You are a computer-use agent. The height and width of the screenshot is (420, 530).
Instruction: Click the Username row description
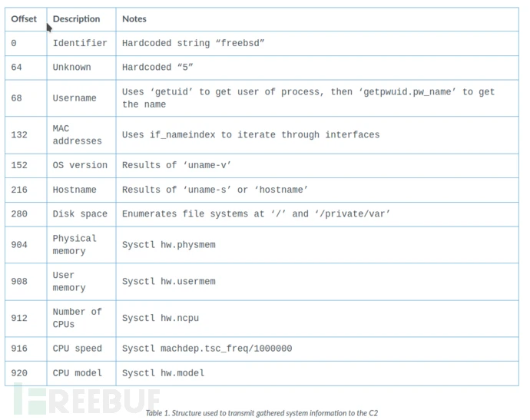[x=75, y=98]
